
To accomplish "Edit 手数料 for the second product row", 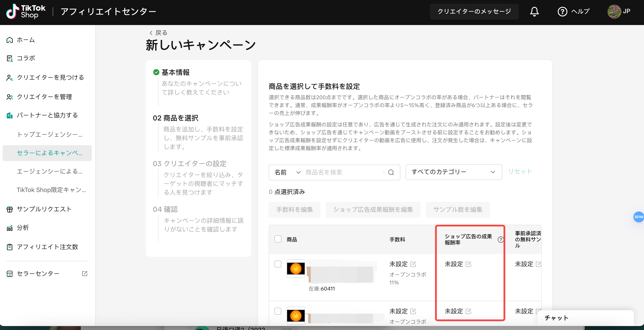I will (413, 311).
